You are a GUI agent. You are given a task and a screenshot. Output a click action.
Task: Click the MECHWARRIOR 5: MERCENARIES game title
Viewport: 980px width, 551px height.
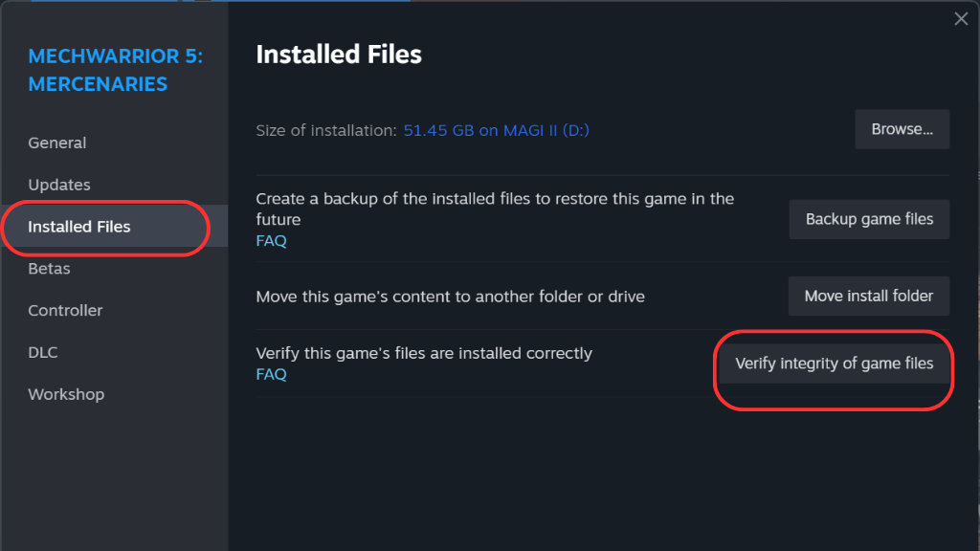pos(115,70)
